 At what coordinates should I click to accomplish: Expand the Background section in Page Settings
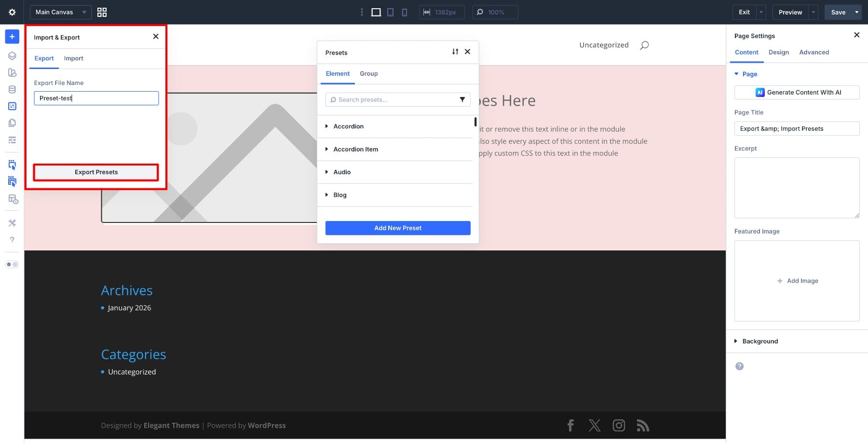click(x=759, y=341)
